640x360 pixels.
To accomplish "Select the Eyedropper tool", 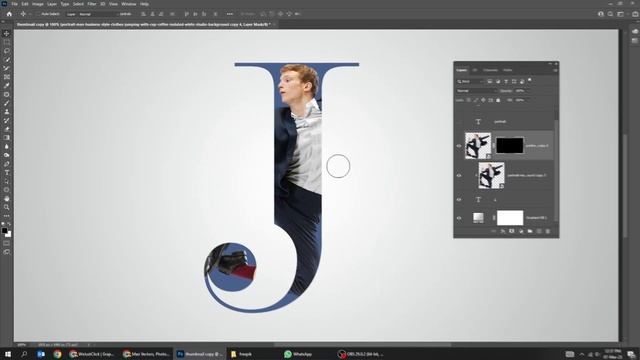I will 7,86.
